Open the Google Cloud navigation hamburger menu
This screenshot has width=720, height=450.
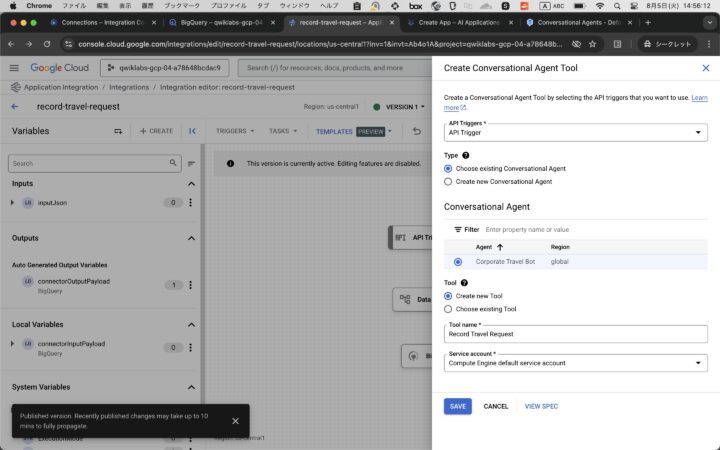coord(14,68)
